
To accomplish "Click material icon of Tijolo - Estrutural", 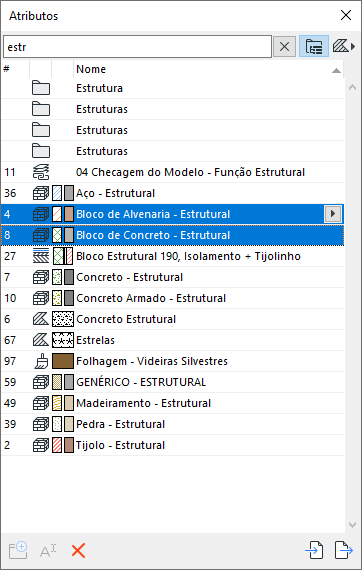I will coord(41,445).
